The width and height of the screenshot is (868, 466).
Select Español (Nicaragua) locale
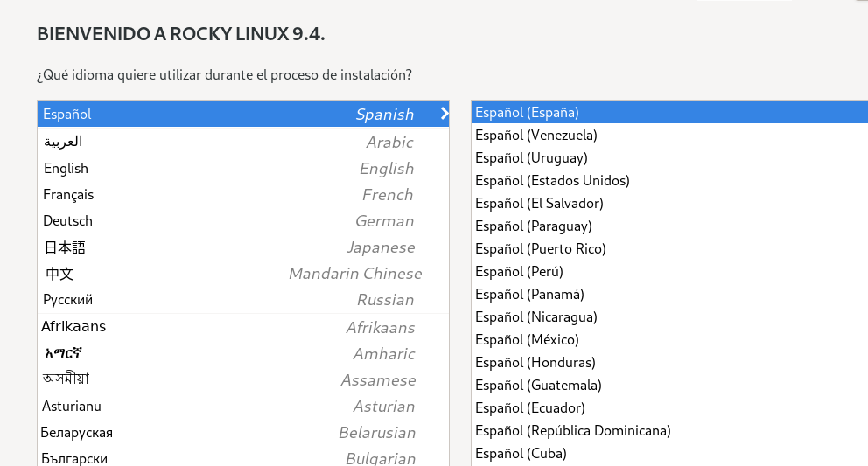coord(670,316)
